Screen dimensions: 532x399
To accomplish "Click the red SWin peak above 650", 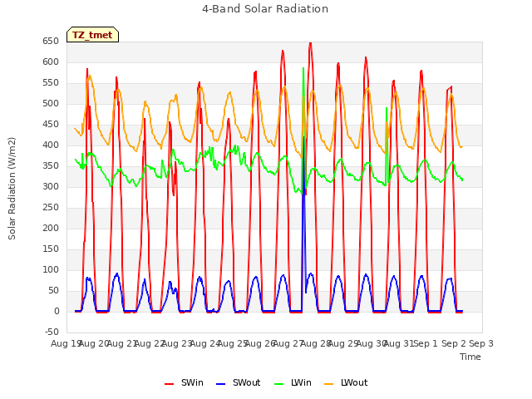I will pyautogui.click(x=310, y=43).
